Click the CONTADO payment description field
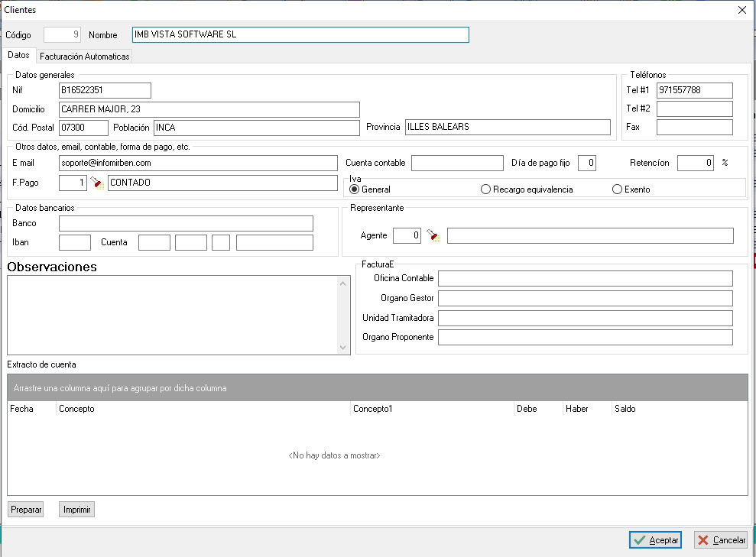 pyautogui.click(x=222, y=183)
